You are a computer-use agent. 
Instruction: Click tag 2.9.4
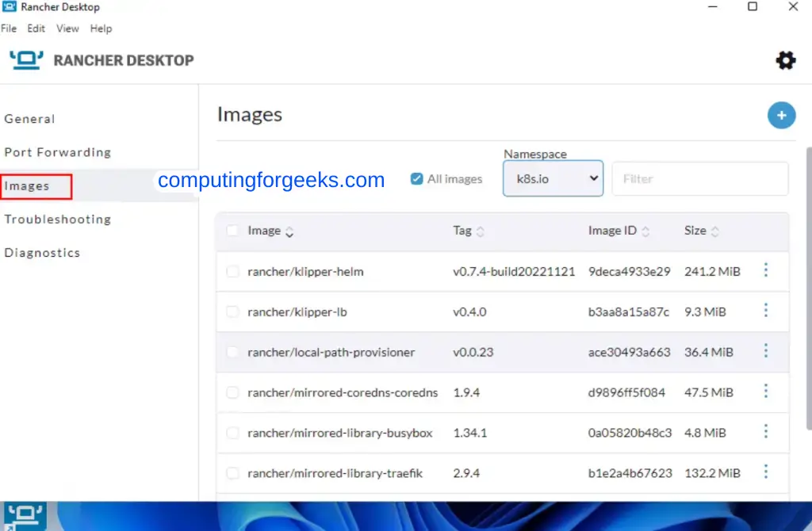(x=466, y=474)
